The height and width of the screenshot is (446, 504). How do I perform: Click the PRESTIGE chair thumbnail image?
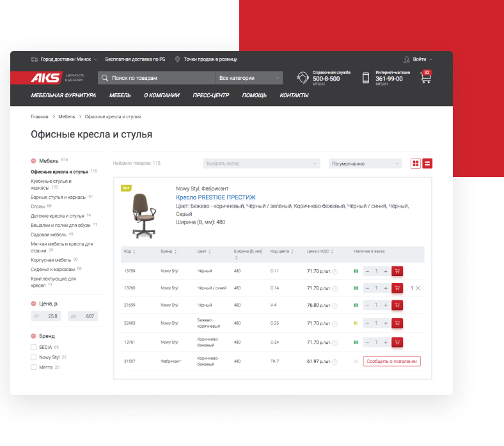click(x=144, y=215)
